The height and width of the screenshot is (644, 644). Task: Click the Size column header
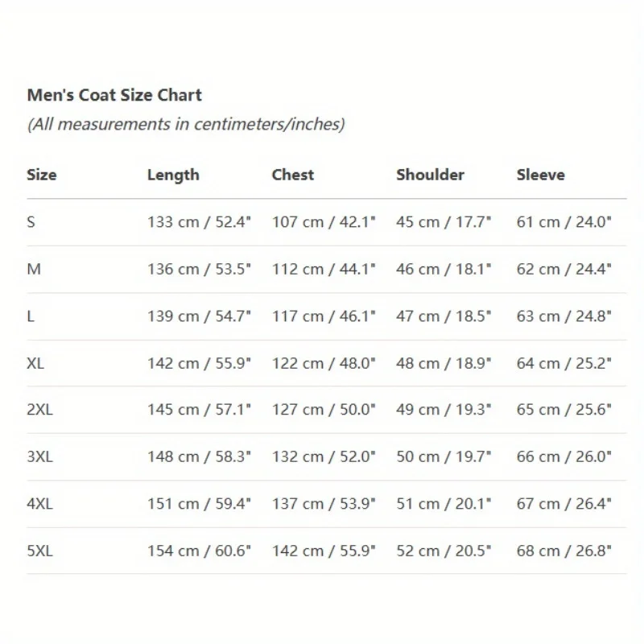pos(42,175)
